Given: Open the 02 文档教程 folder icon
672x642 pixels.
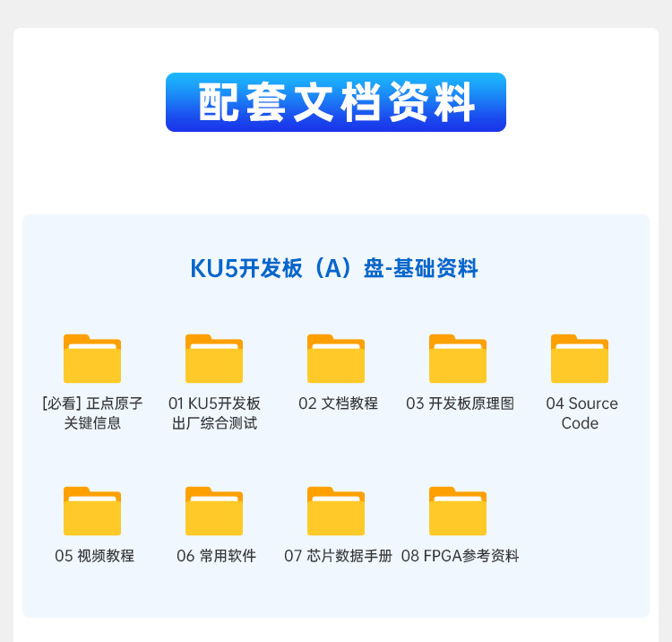Looking at the screenshot, I should point(336,359).
